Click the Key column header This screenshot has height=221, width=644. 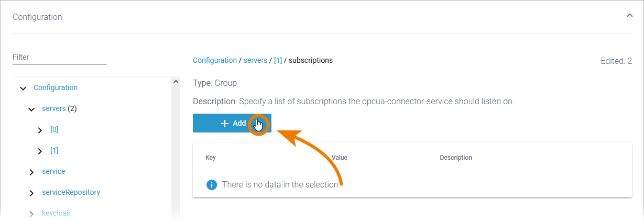pyautogui.click(x=211, y=158)
